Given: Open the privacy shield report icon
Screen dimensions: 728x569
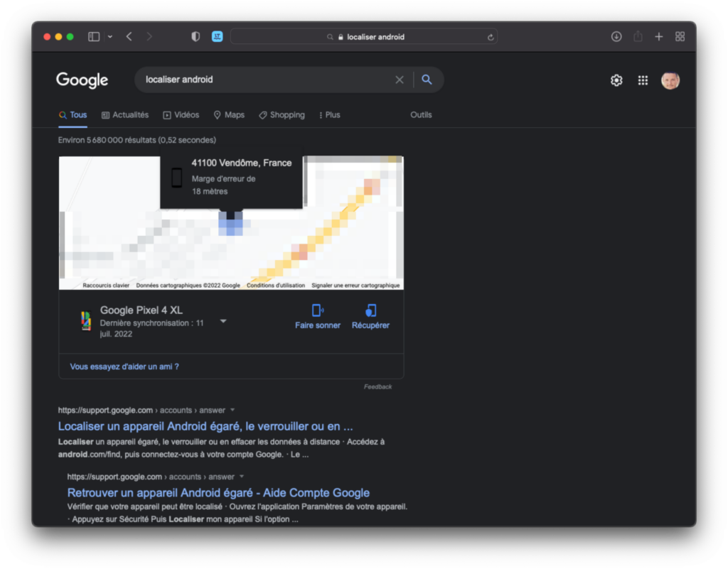Looking at the screenshot, I should (196, 37).
